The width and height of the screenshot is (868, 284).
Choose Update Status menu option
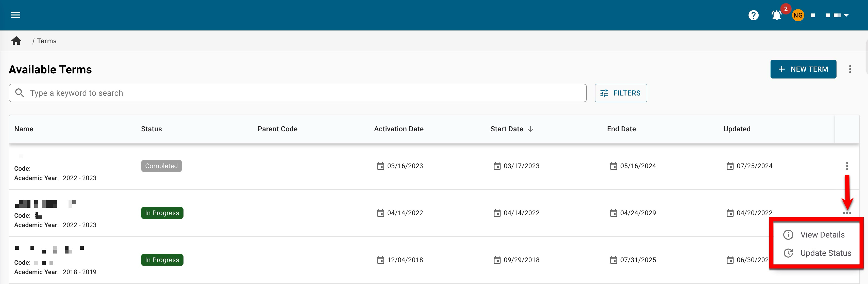pyautogui.click(x=826, y=253)
